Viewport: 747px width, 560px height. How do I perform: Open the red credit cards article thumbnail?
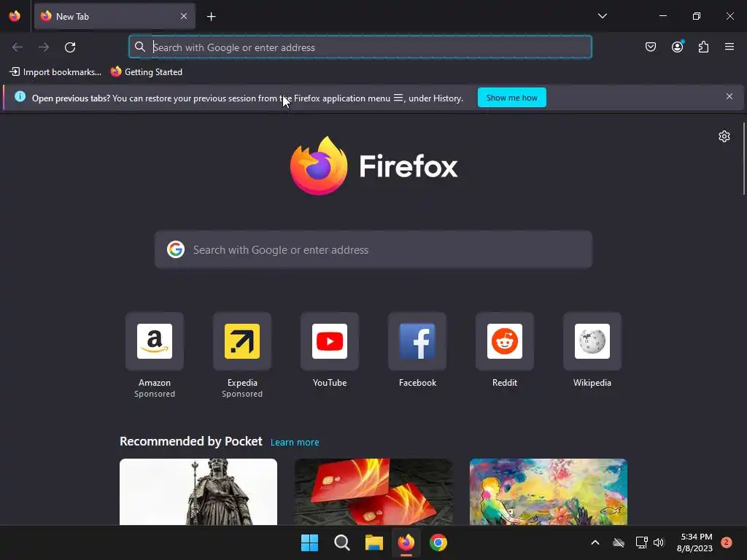373,492
